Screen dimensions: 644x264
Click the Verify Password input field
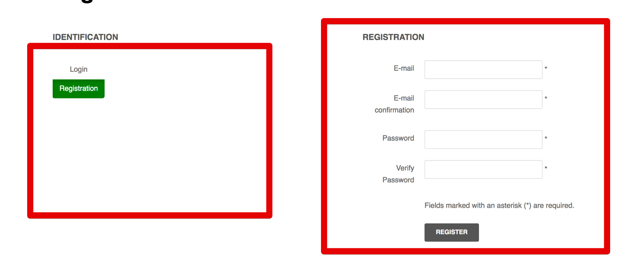coord(483,170)
